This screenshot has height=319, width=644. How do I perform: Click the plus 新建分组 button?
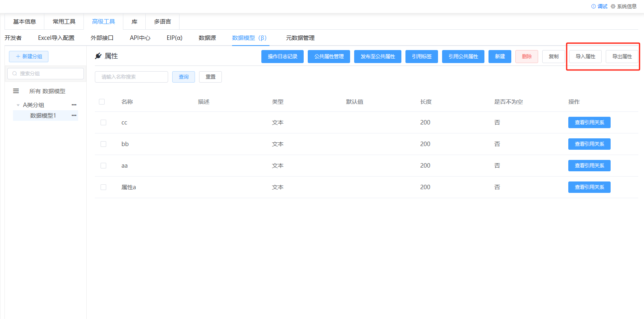click(28, 57)
